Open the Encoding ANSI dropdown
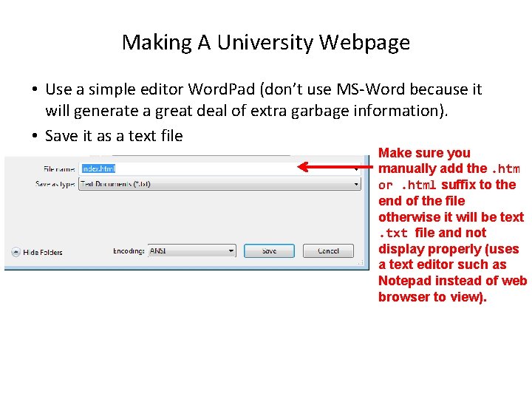The image size is (532, 399). point(191,250)
